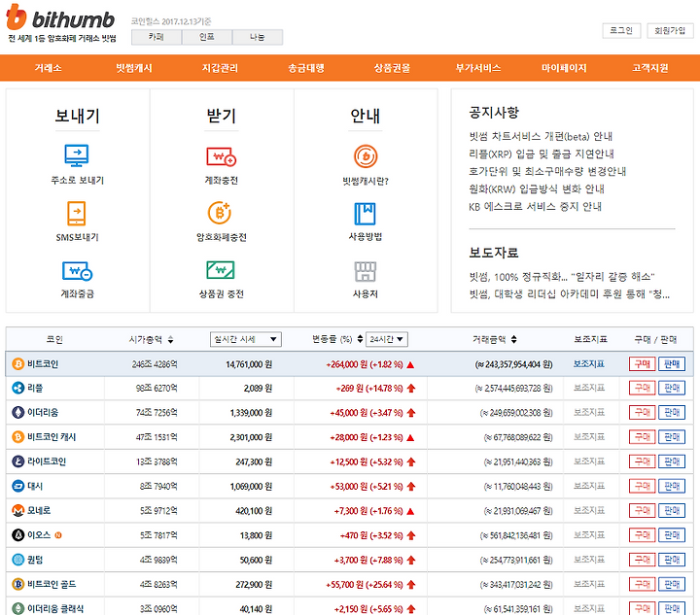Open notice 호가단위 및 최소구매수량 변경안내
Viewport: 700px width, 615px height.
[547, 172]
